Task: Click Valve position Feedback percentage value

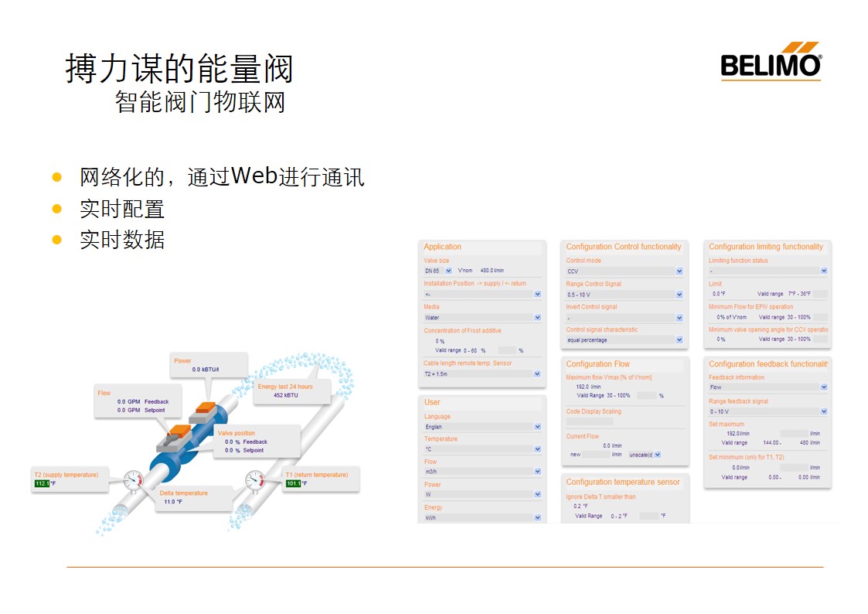Action: pyautogui.click(x=233, y=442)
